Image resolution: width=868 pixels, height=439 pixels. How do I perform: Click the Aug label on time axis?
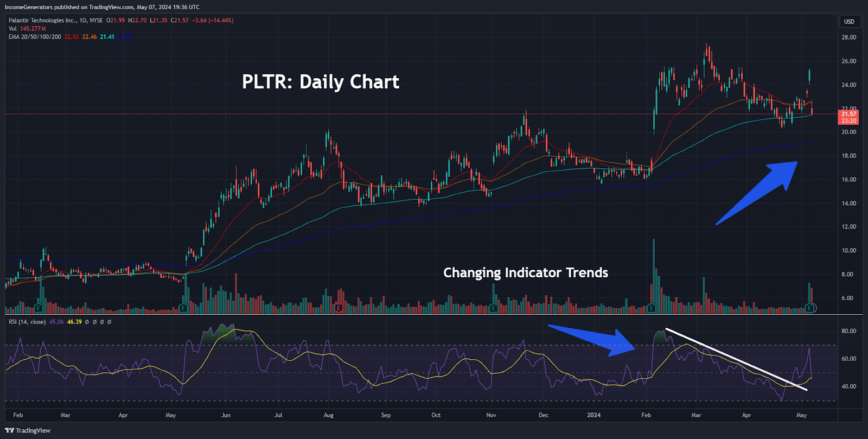pyautogui.click(x=328, y=415)
